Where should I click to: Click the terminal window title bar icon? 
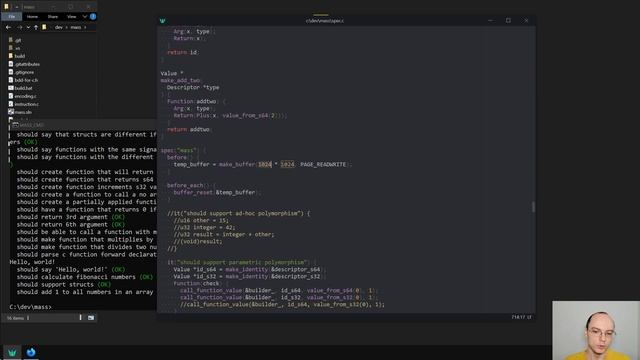click(x=16, y=125)
